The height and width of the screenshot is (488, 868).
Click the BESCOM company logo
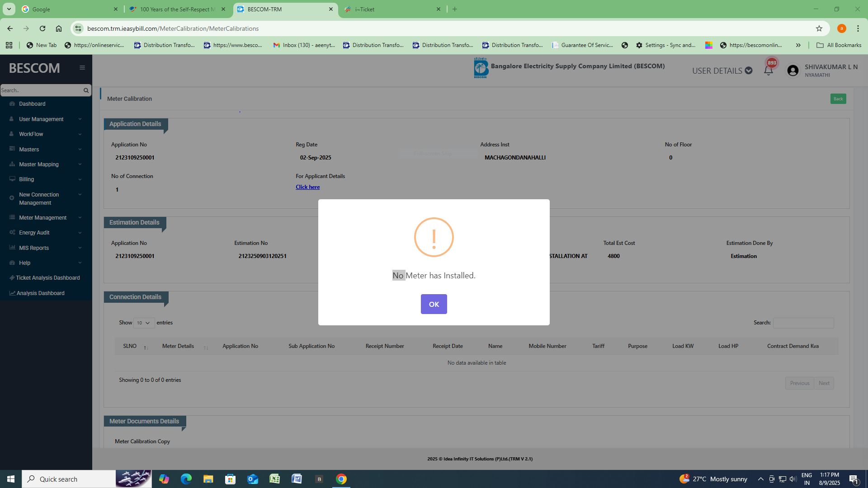pyautogui.click(x=481, y=68)
